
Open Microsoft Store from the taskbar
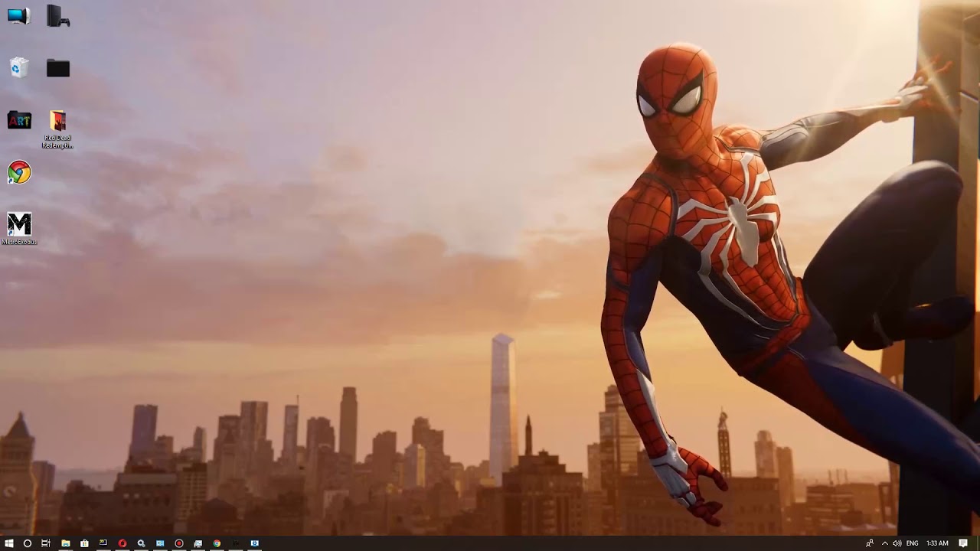click(x=84, y=543)
